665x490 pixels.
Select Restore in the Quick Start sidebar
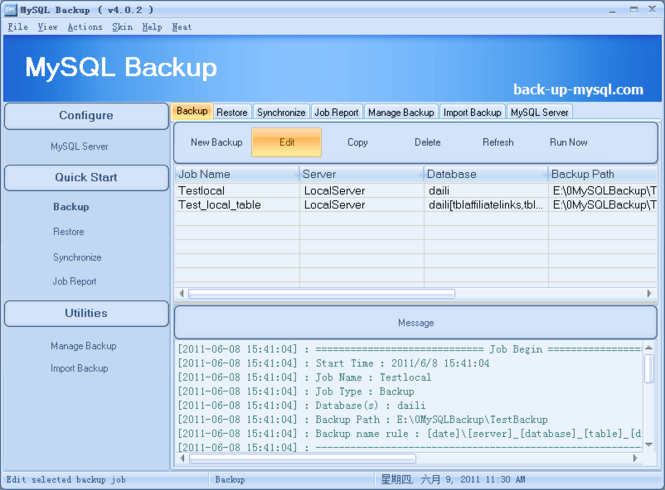point(69,232)
